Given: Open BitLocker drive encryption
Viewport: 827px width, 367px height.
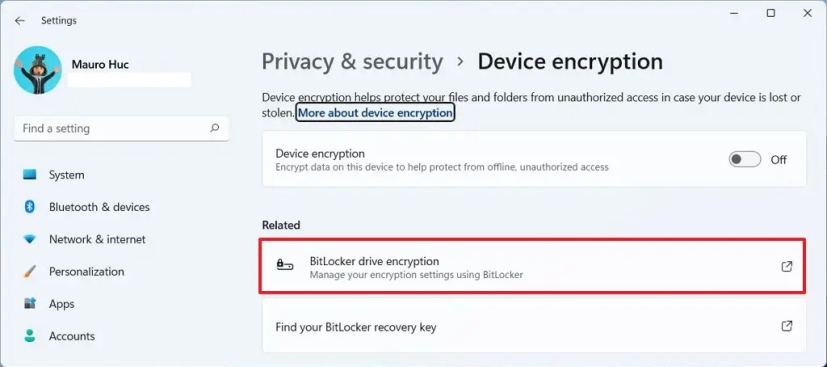Looking at the screenshot, I should 533,266.
